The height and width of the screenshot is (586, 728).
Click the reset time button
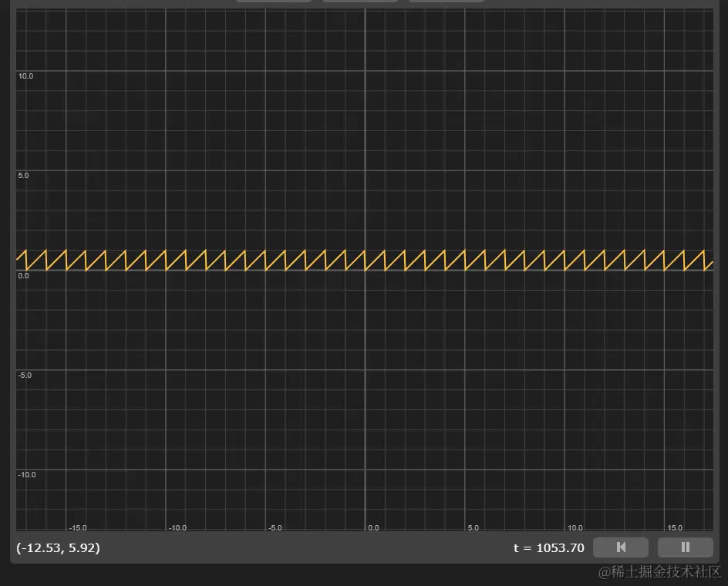coord(621,547)
